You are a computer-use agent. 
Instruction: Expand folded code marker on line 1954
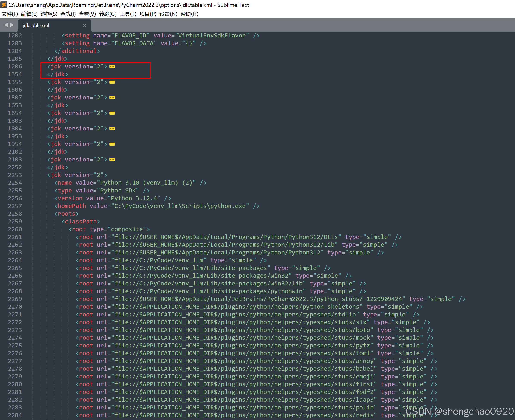112,144
